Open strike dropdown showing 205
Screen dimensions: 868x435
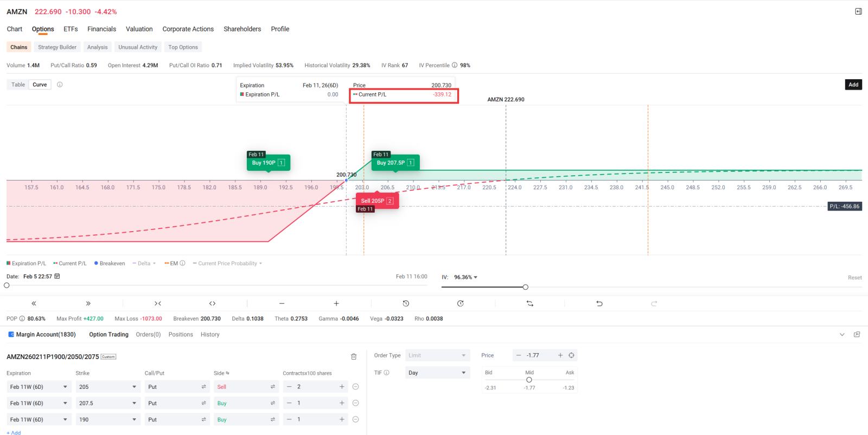(x=107, y=387)
